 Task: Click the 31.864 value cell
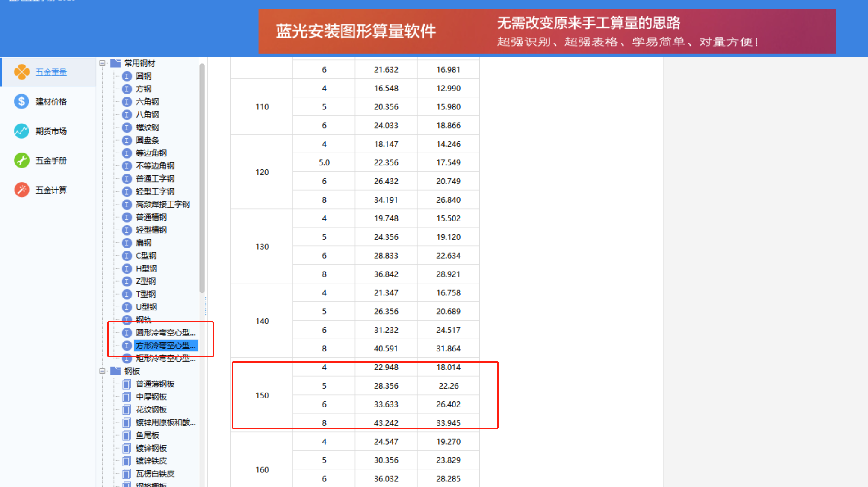pyautogui.click(x=449, y=348)
